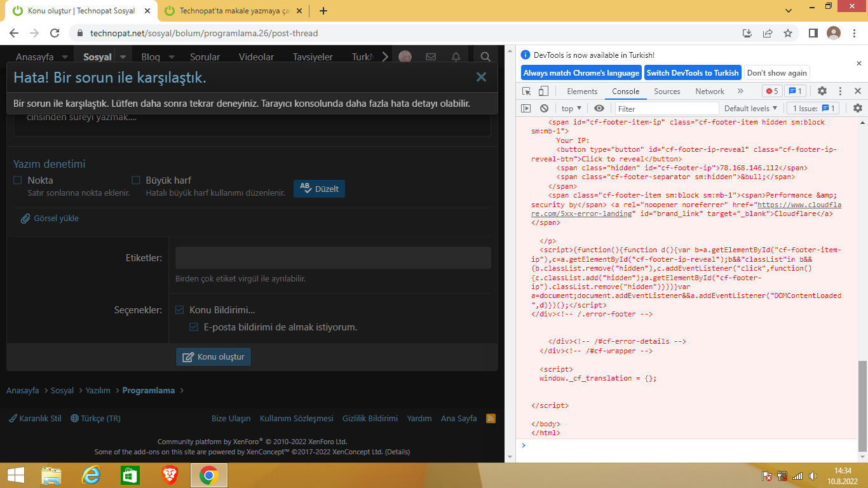The width and height of the screenshot is (868, 488).
Task: Bookmark this page with the star icon
Action: 788,33
